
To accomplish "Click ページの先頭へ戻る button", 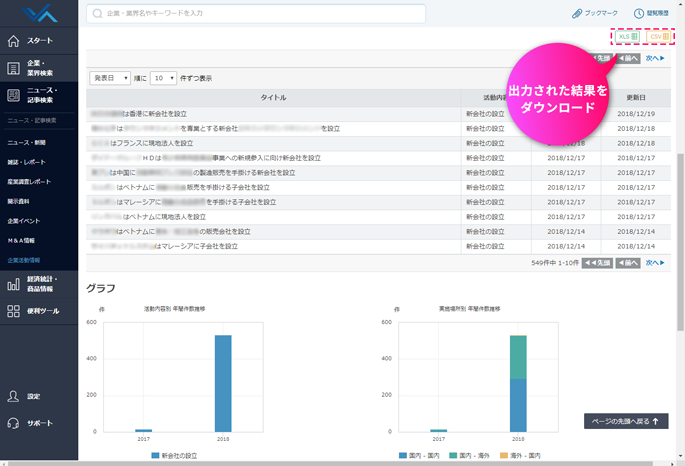I will coord(626,421).
